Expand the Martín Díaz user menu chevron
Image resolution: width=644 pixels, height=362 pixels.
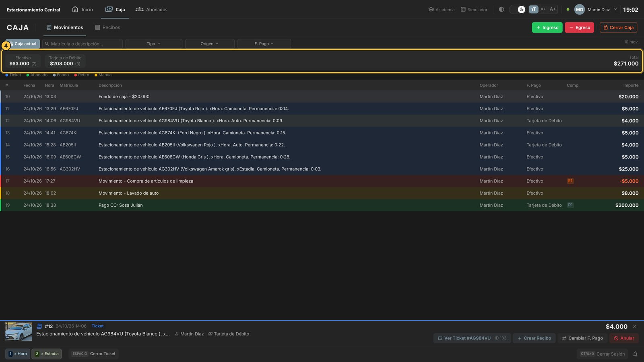(615, 9)
